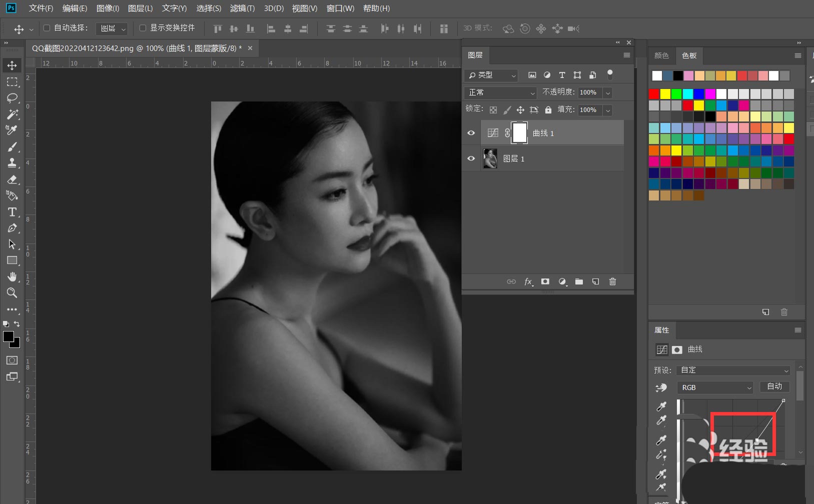Toggle visibility of 图层 1
The height and width of the screenshot is (504, 814).
pyautogui.click(x=471, y=158)
